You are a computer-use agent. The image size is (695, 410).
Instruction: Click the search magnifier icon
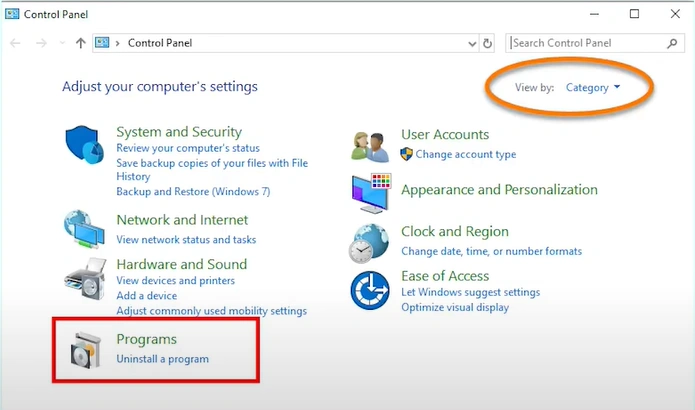point(672,43)
